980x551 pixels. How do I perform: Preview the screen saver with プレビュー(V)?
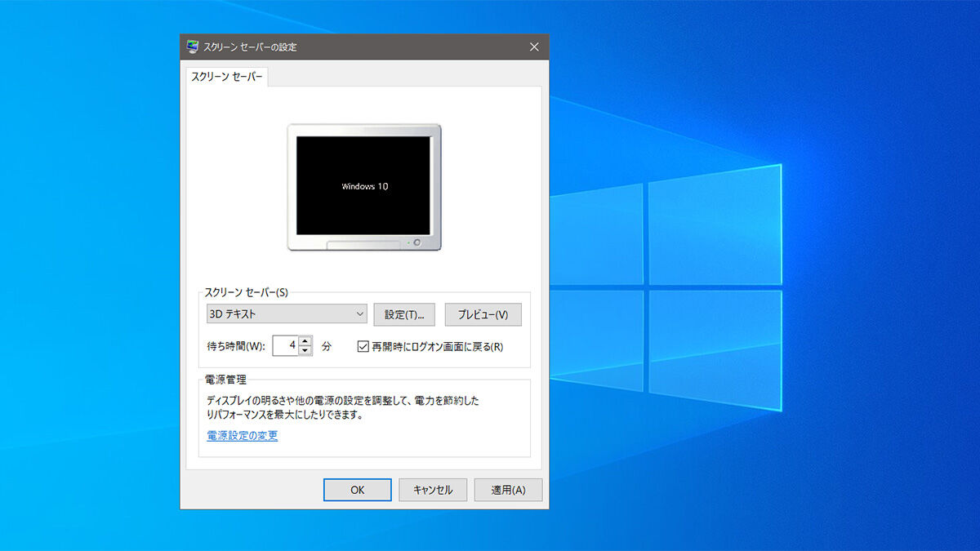click(483, 313)
